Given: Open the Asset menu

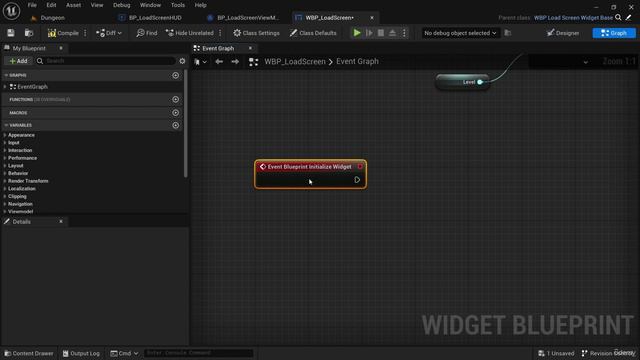Looking at the screenshot, I should [73, 5].
